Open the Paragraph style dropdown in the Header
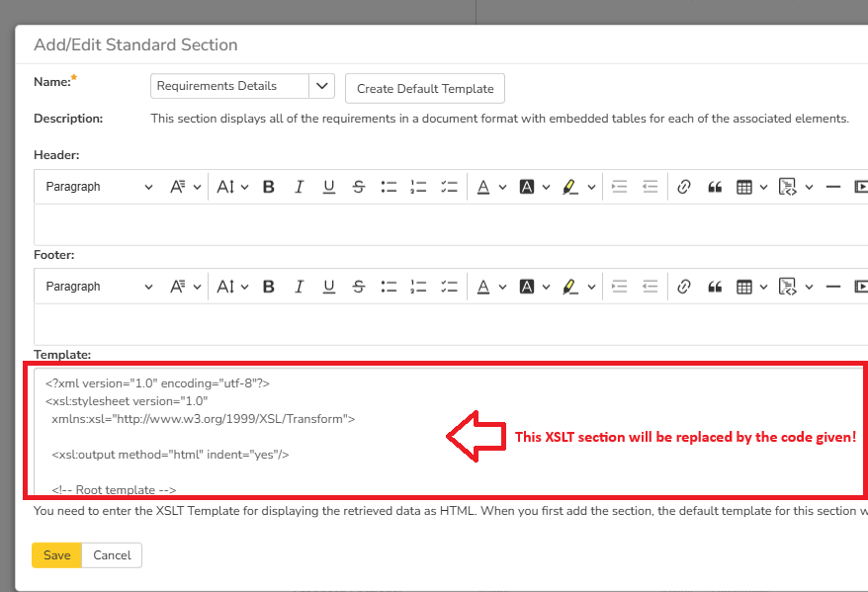Screen dimensions: 868x592 pos(99,187)
